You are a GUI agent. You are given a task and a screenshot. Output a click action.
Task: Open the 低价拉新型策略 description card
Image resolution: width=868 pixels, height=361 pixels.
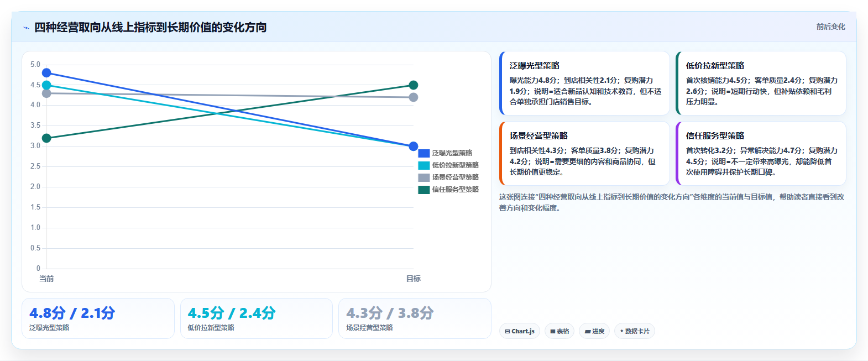[x=761, y=83]
